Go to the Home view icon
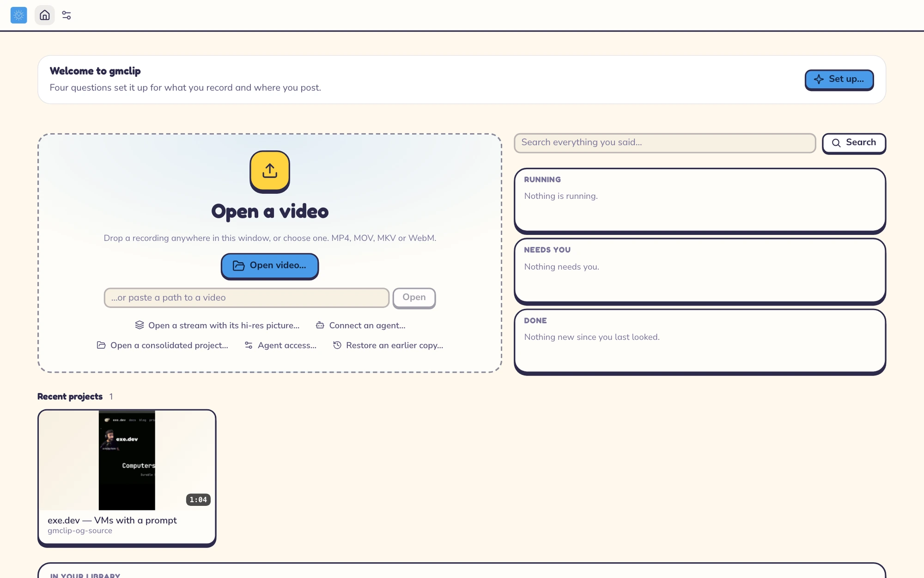 [45, 15]
